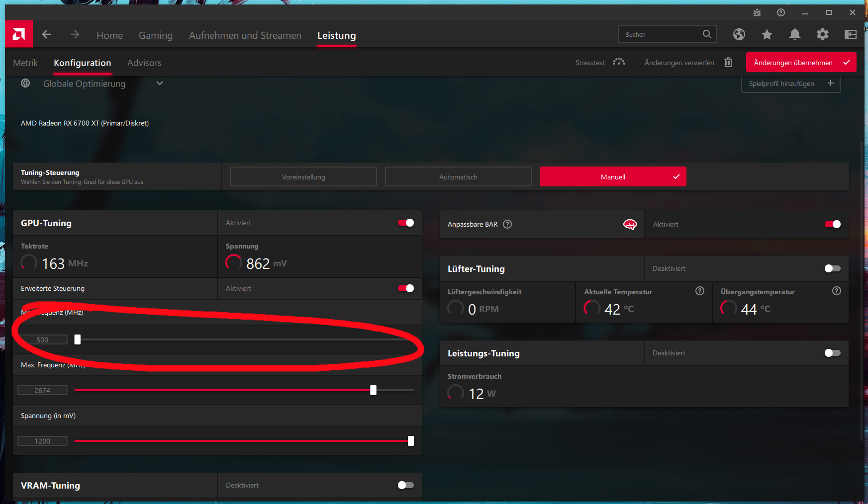This screenshot has height=504, width=868.
Task: Click the plus icon for Spielprofil hinzufügen
Action: tap(831, 83)
